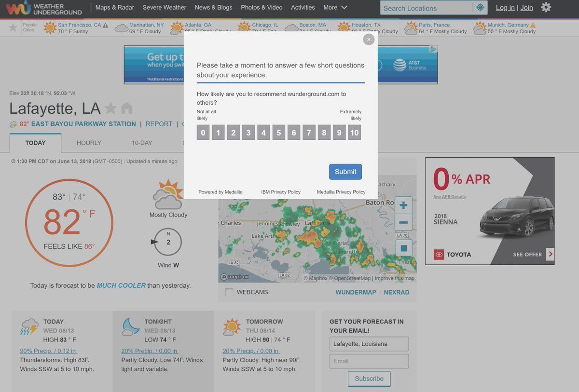The height and width of the screenshot is (392, 579).
Task: Open the settings gear icon
Action: tap(546, 7)
